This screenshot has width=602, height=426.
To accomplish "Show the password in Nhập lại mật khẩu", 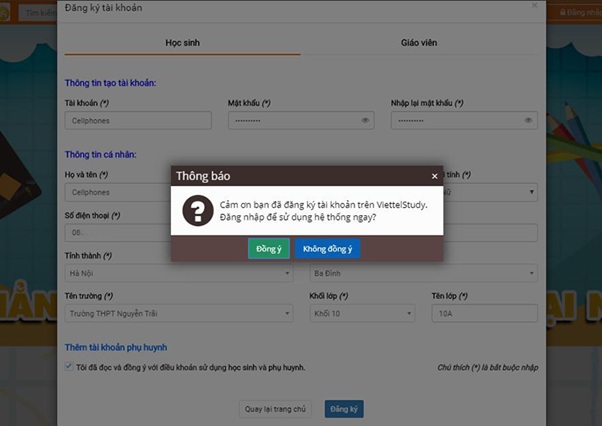I will click(528, 121).
